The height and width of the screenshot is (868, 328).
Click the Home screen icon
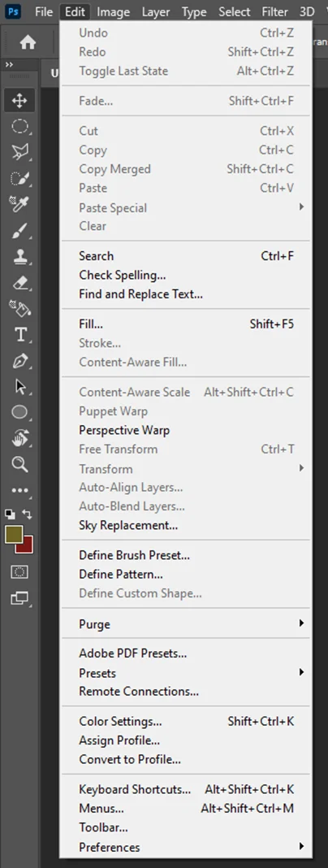[28, 42]
